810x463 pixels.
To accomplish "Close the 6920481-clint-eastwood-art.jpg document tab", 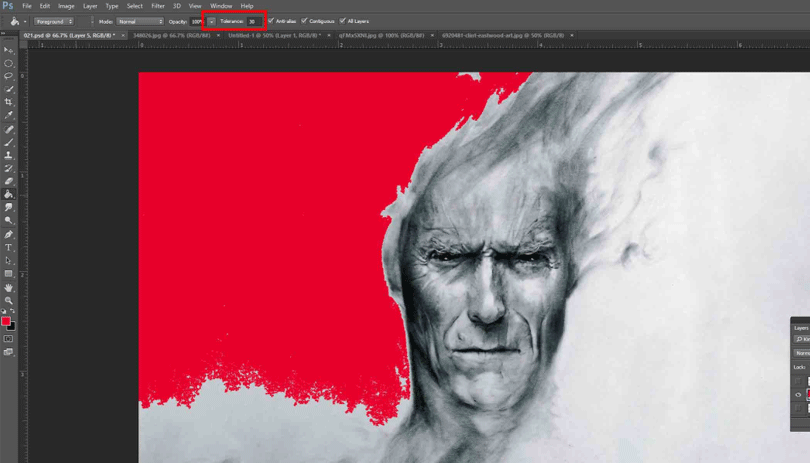I will coord(572,35).
